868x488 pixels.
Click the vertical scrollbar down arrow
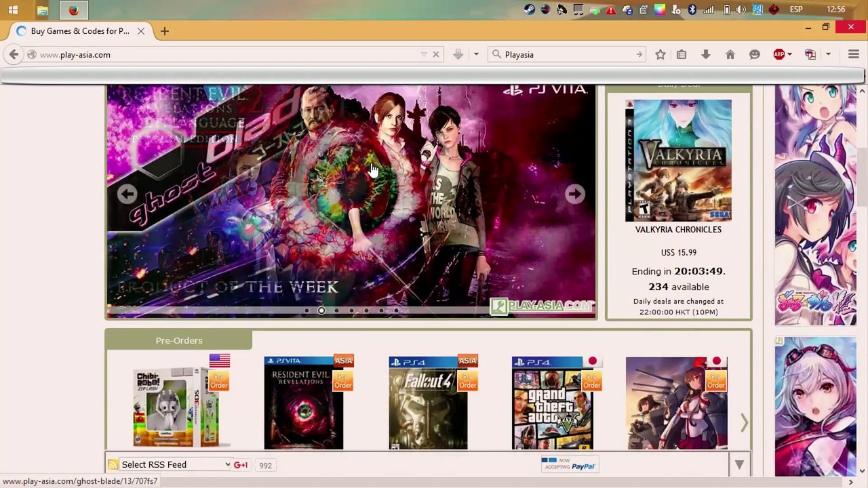[x=862, y=470]
